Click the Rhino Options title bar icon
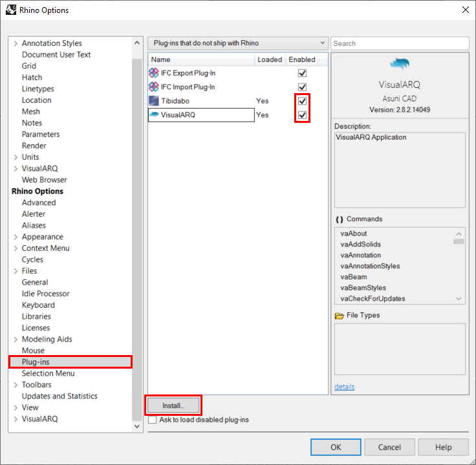Screen dimensions: 476x465 [x=11, y=10]
